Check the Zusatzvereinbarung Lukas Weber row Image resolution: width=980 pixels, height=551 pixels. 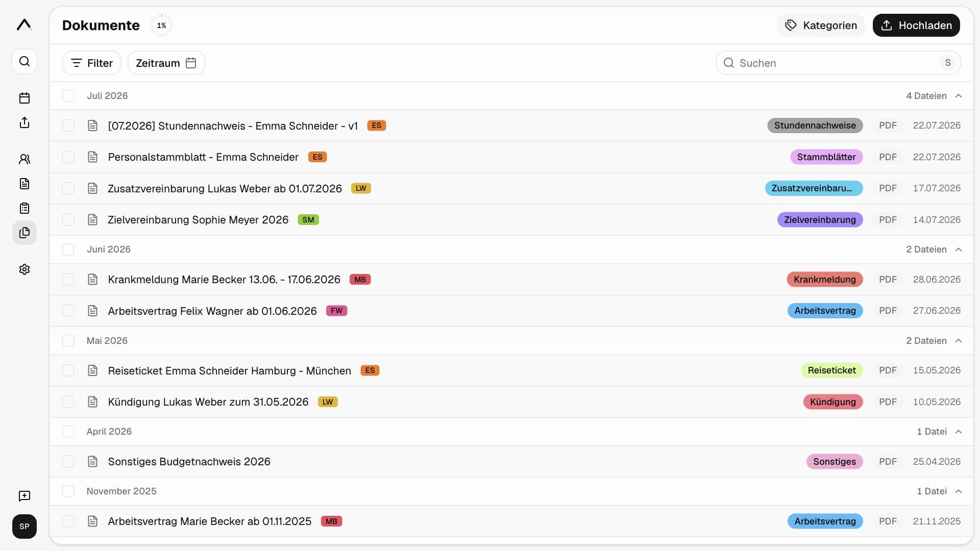pos(68,188)
